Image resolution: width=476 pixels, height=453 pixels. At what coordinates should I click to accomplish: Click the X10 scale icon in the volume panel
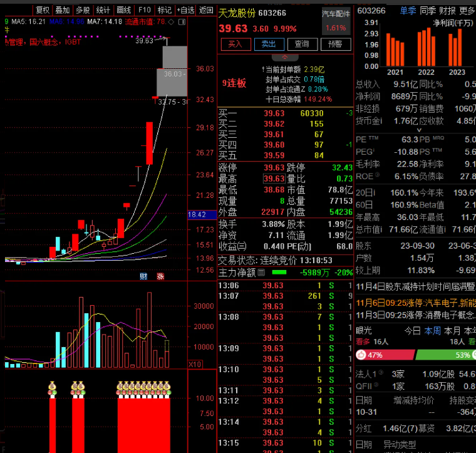tap(195, 364)
